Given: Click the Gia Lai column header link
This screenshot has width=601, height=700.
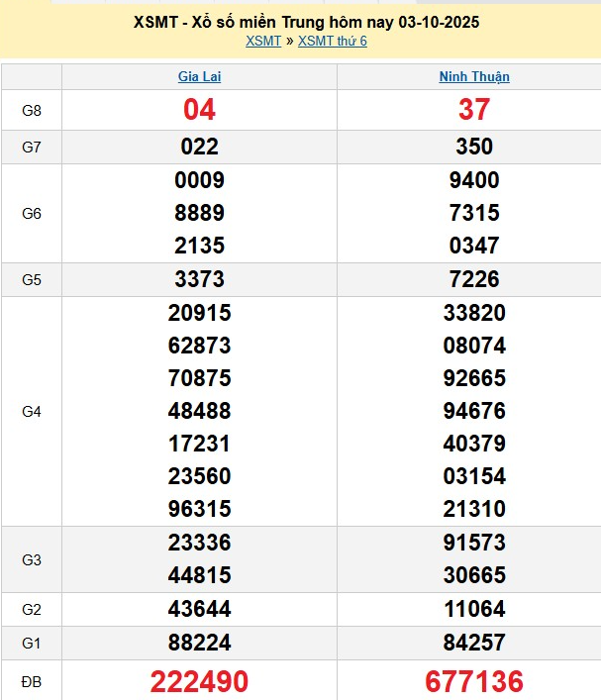Looking at the screenshot, I should point(199,76).
